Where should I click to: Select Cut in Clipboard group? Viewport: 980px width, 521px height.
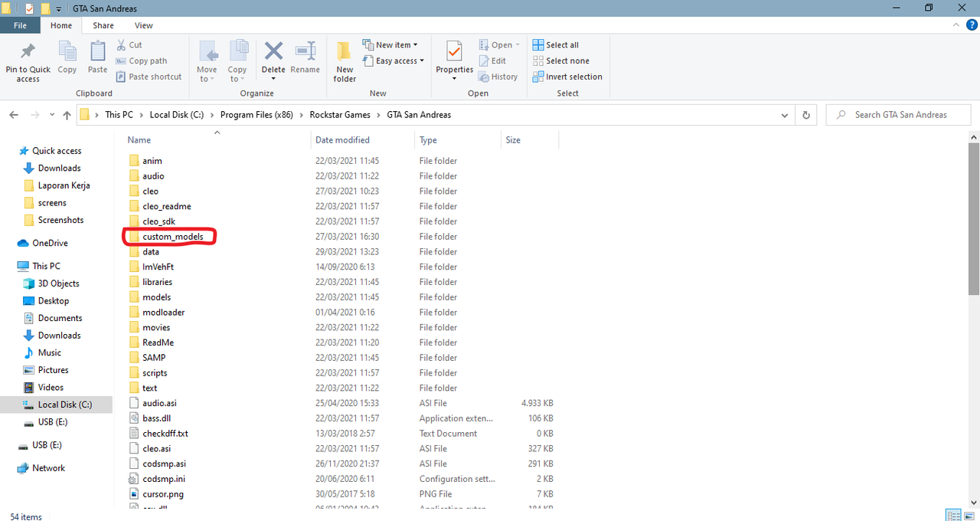coord(129,45)
